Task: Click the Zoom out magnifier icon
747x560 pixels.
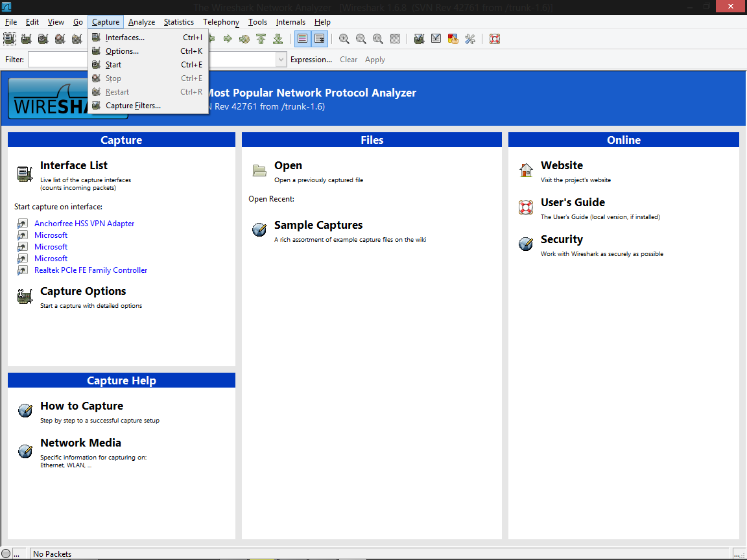Action: pos(361,39)
